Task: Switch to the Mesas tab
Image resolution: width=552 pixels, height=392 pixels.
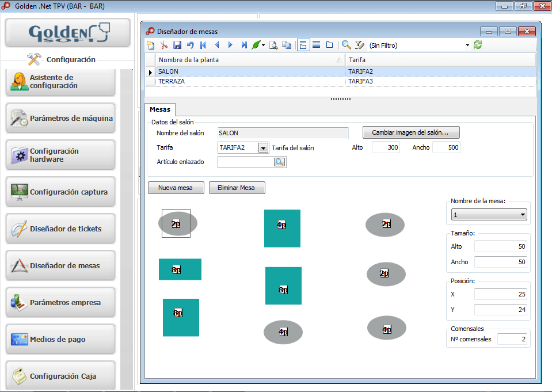Action: tap(159, 109)
